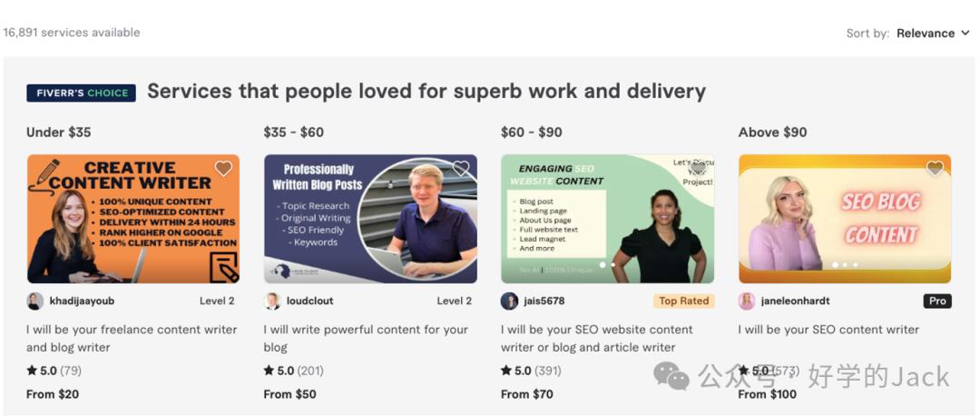Click the Pro badge on janeleonhardt's gig

tap(937, 302)
